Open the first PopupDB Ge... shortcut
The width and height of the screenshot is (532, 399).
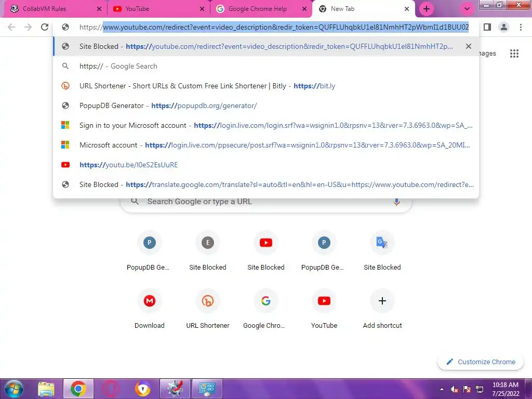point(149,251)
